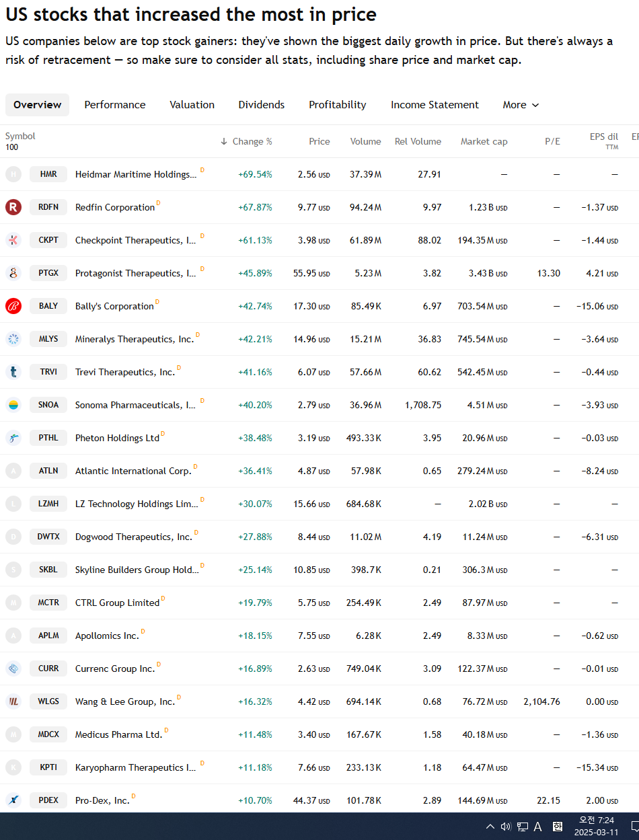Open Bally's Corporation company link

coord(114,306)
